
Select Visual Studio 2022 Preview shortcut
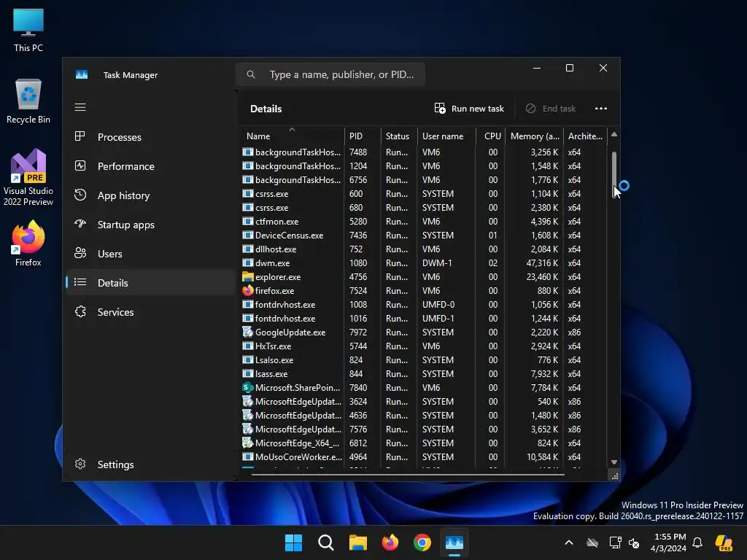(28, 177)
